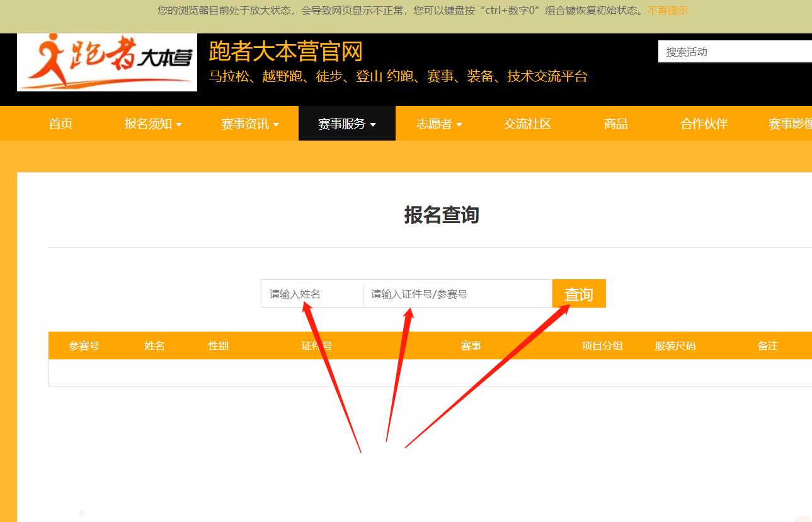Image resolution: width=812 pixels, height=522 pixels.
Task: Open the 合作伙伴 nav item
Action: [704, 124]
